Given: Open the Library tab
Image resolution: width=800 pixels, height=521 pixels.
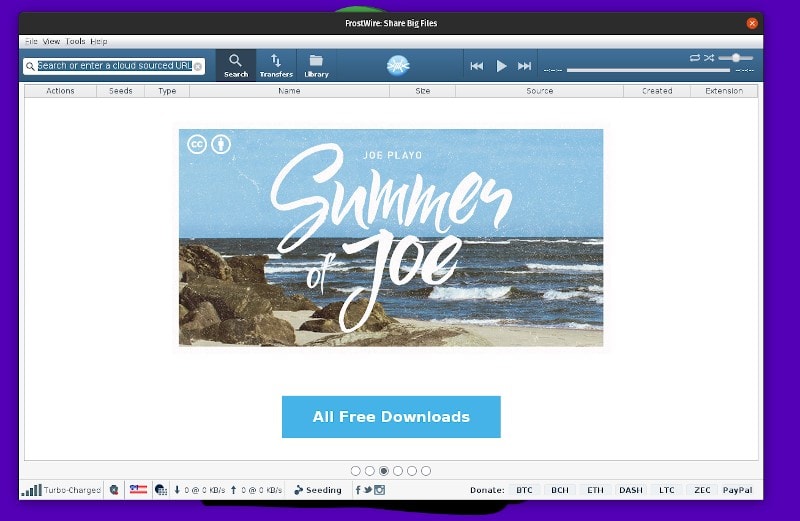Looking at the screenshot, I should tap(316, 65).
